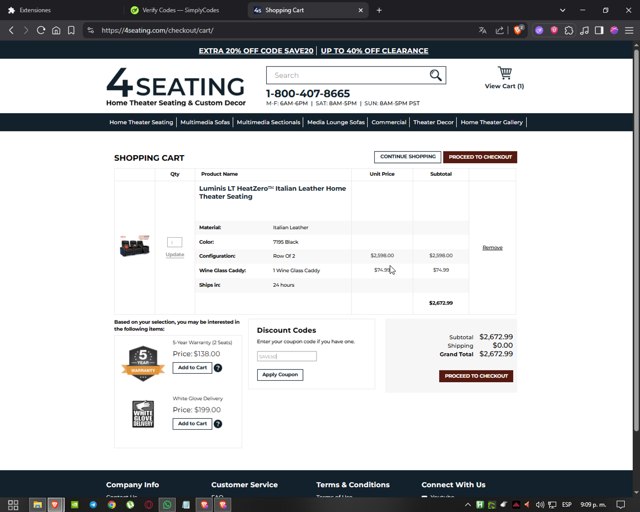Add White Glove Delivery to cart
Screen dimensions: 640x512
(192, 424)
